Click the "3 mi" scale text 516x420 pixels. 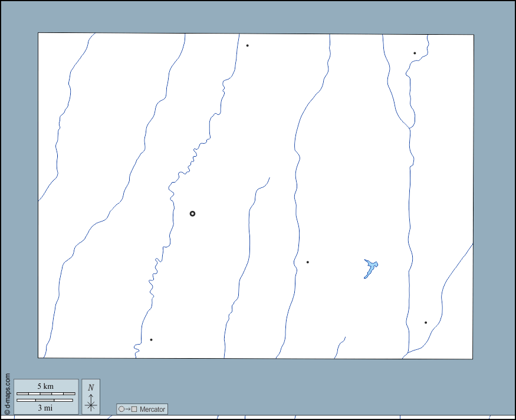(45, 408)
